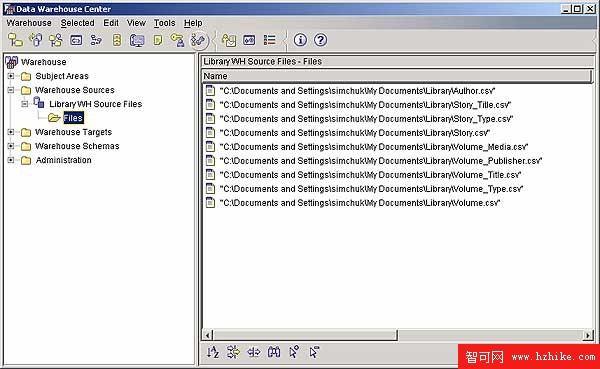Open help via the question mark icon
This screenshot has height=369, width=600.
320,39
